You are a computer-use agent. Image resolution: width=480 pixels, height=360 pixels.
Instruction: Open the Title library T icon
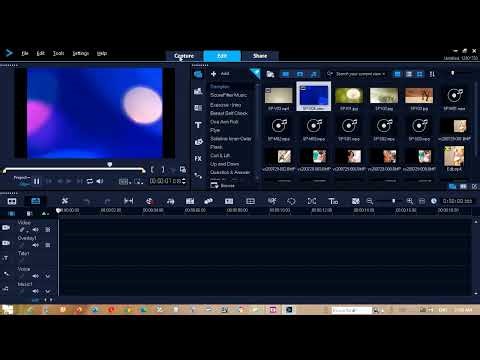pyautogui.click(x=198, y=125)
